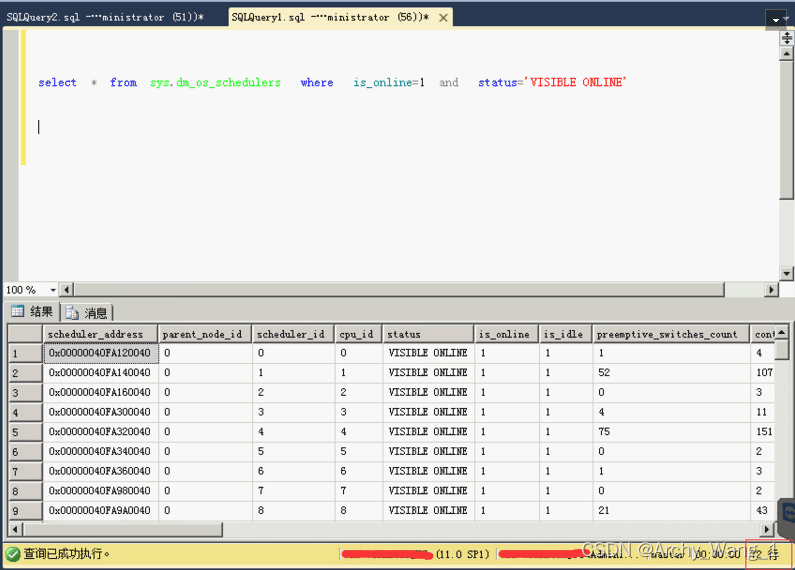Switch to the SQLQuery2.sql tab

pyautogui.click(x=105, y=18)
